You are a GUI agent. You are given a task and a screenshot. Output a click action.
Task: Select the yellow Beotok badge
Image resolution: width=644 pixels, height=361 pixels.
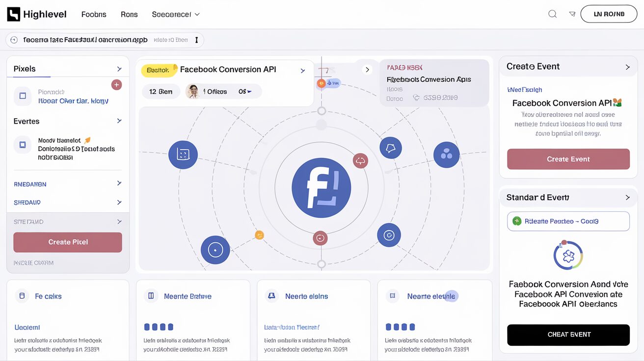pyautogui.click(x=158, y=71)
